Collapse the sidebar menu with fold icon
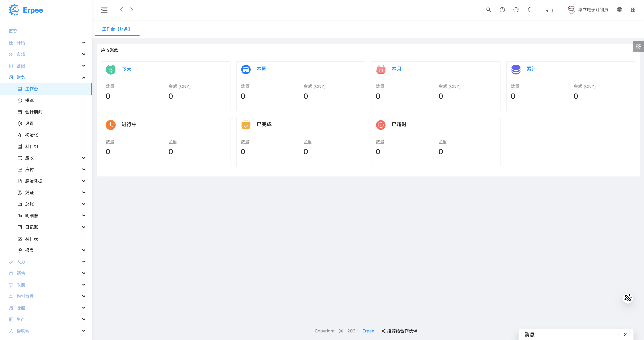The height and width of the screenshot is (340, 644). coord(104,10)
